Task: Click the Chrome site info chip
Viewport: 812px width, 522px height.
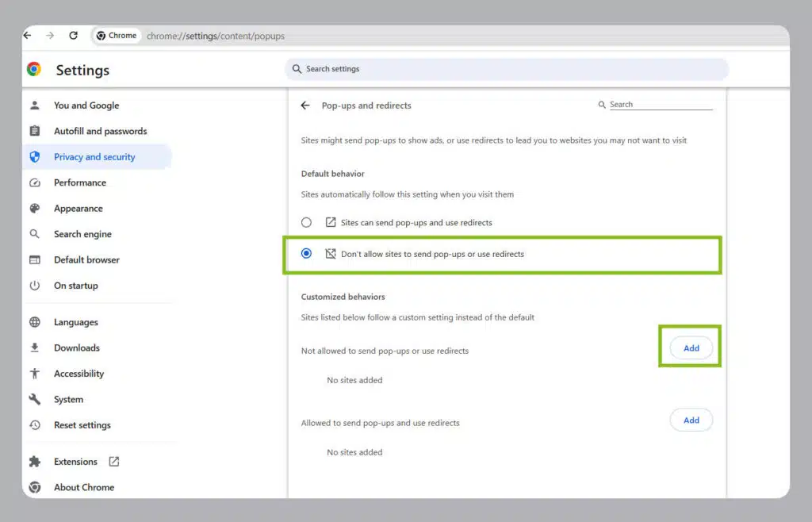Action: (x=117, y=35)
